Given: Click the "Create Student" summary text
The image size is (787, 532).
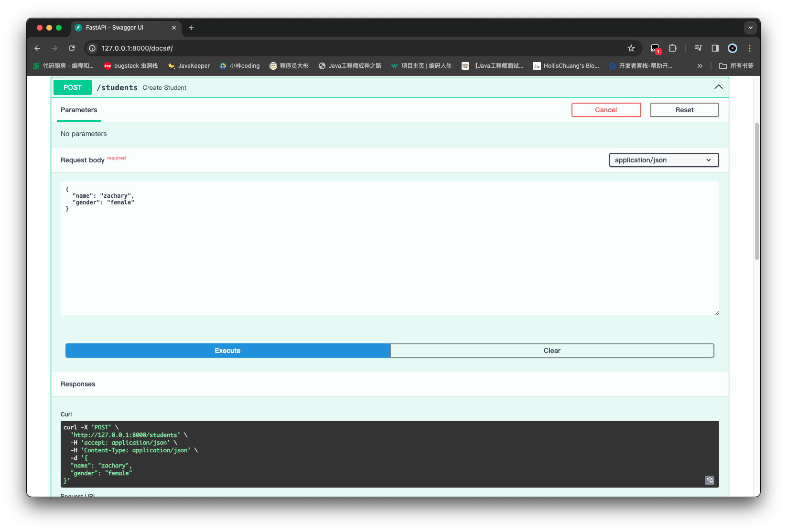Looking at the screenshot, I should [164, 88].
